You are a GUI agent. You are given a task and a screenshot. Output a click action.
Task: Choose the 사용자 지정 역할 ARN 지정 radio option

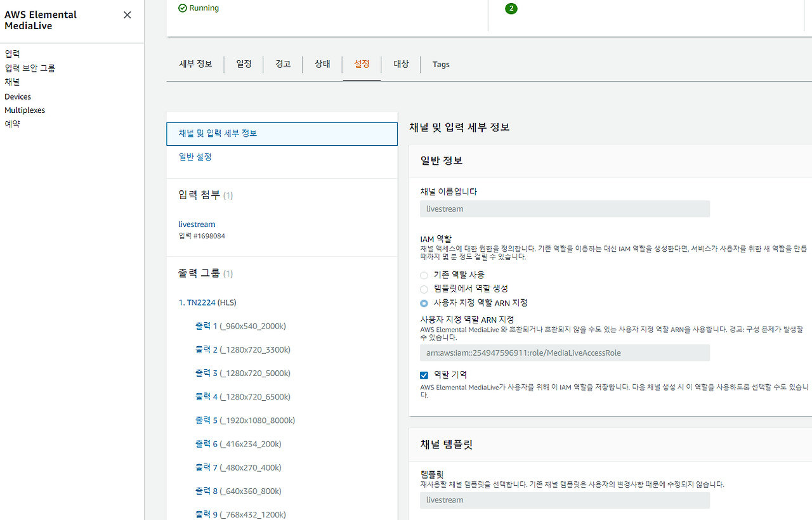(424, 303)
